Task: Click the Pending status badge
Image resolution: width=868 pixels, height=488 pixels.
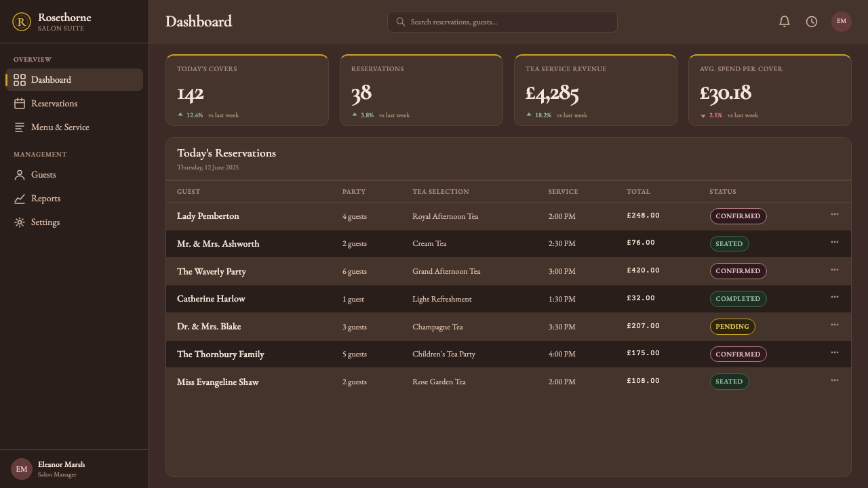Action: tap(732, 327)
